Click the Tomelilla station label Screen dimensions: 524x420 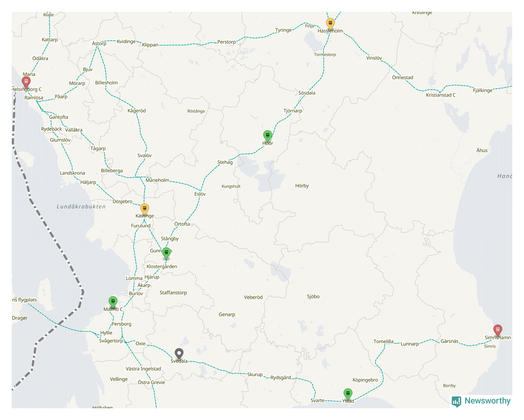pyautogui.click(x=383, y=341)
